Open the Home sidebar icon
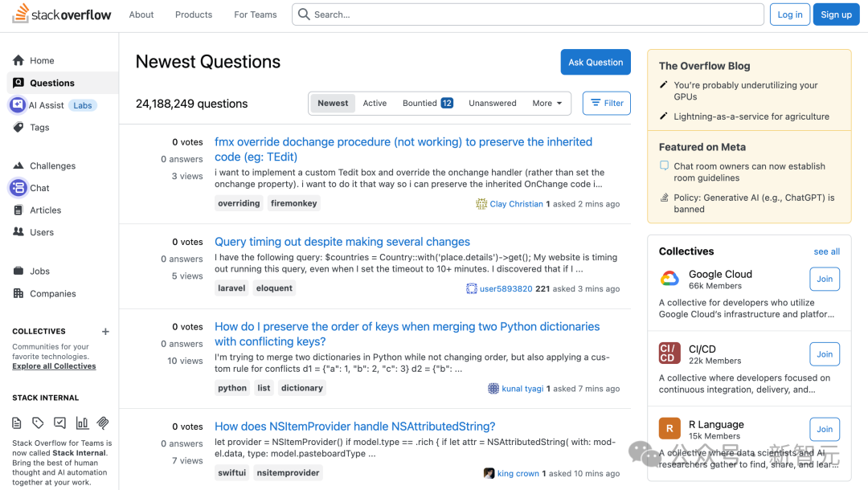Viewport: 868px width, 490px height. [x=18, y=60]
